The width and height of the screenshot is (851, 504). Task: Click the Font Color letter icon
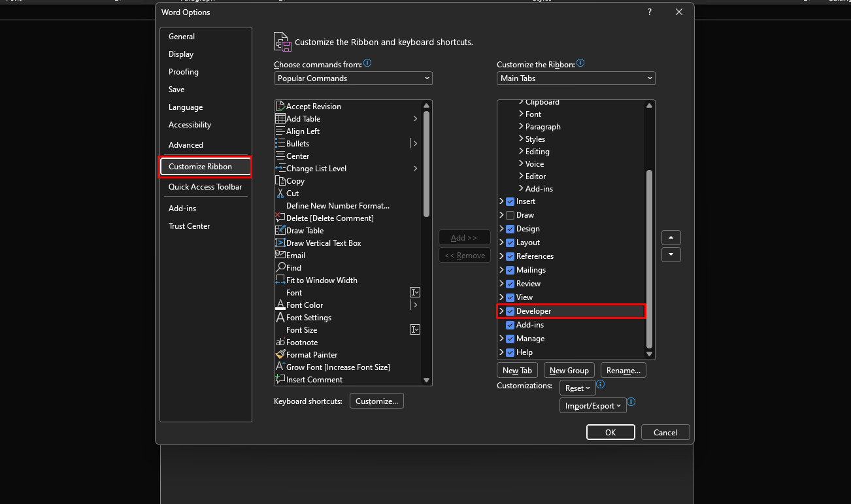280,305
